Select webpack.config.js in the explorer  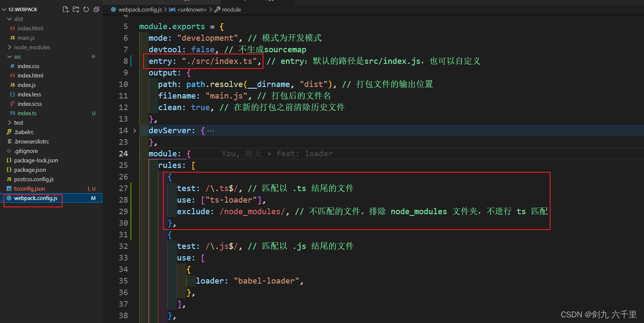(36, 198)
